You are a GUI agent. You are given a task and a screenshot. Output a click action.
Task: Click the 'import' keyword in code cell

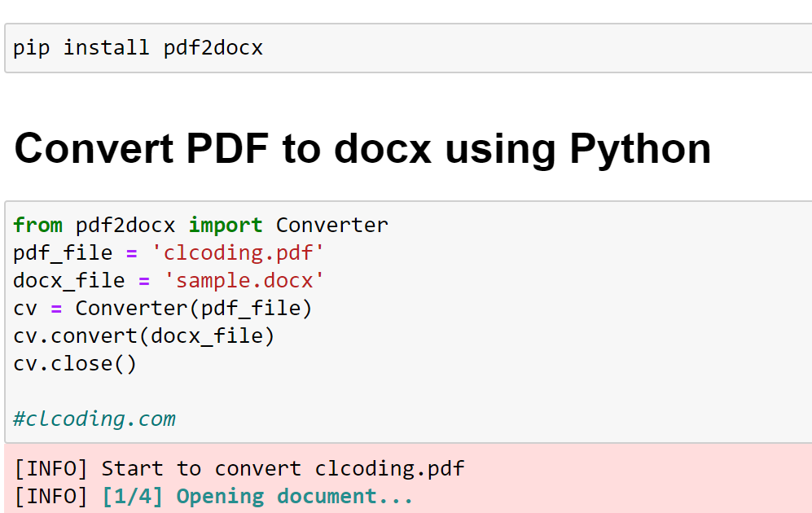point(226,226)
